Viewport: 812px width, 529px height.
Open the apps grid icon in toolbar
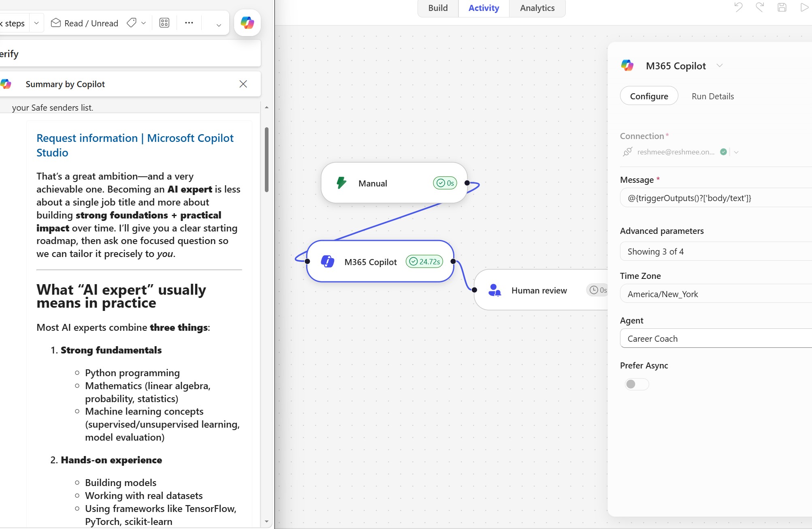click(164, 23)
